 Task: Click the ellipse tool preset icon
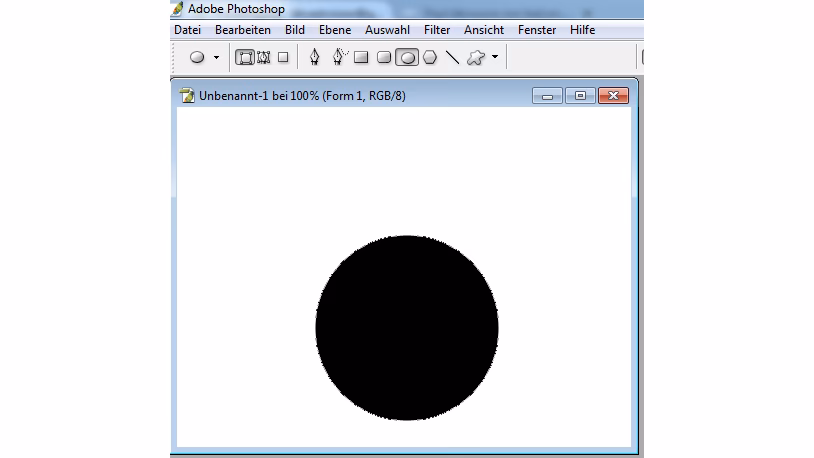[197, 57]
